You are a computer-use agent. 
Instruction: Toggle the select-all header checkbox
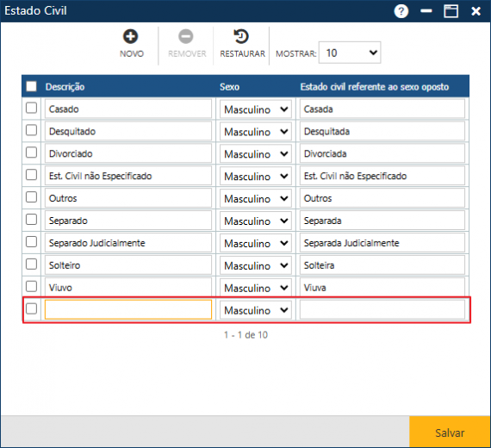[31, 86]
